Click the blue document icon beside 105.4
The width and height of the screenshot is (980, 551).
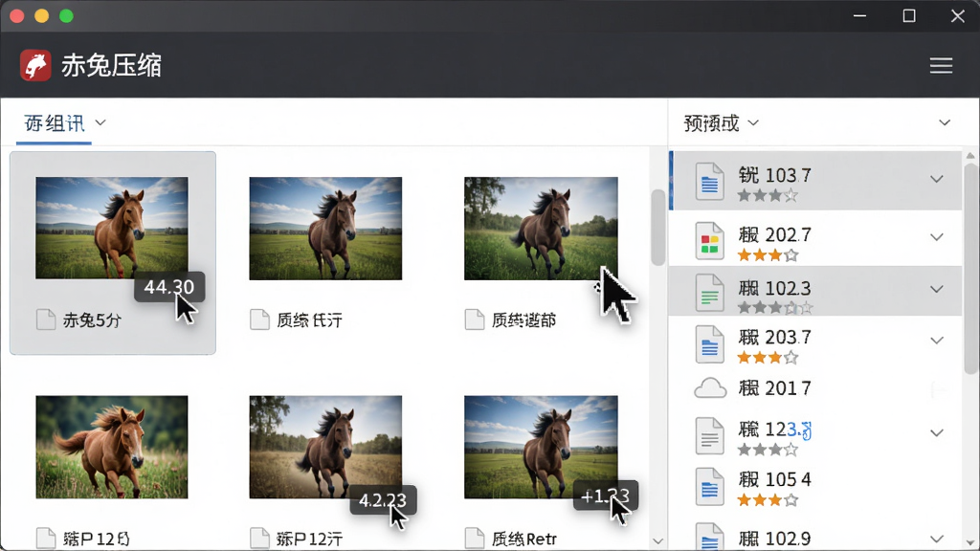pyautogui.click(x=709, y=486)
